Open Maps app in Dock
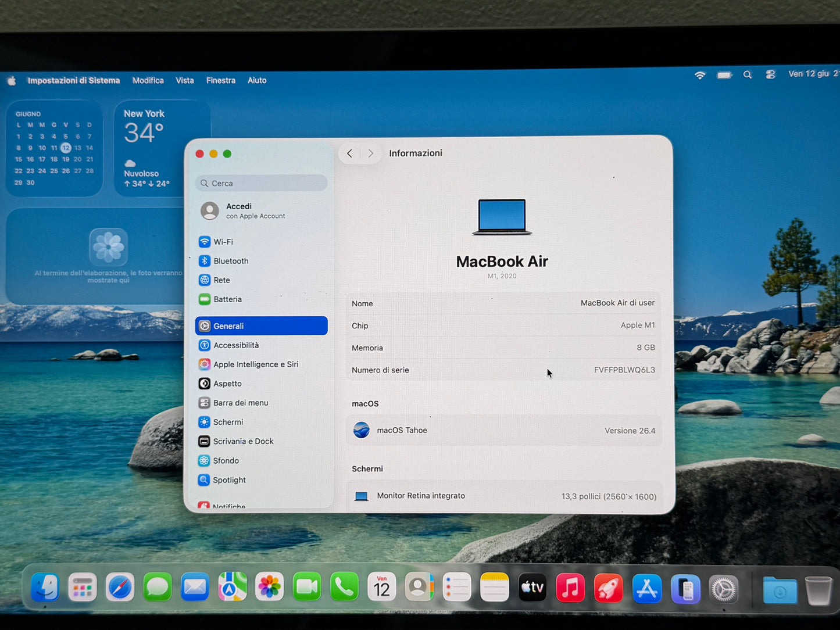The height and width of the screenshot is (630, 840). point(233,588)
